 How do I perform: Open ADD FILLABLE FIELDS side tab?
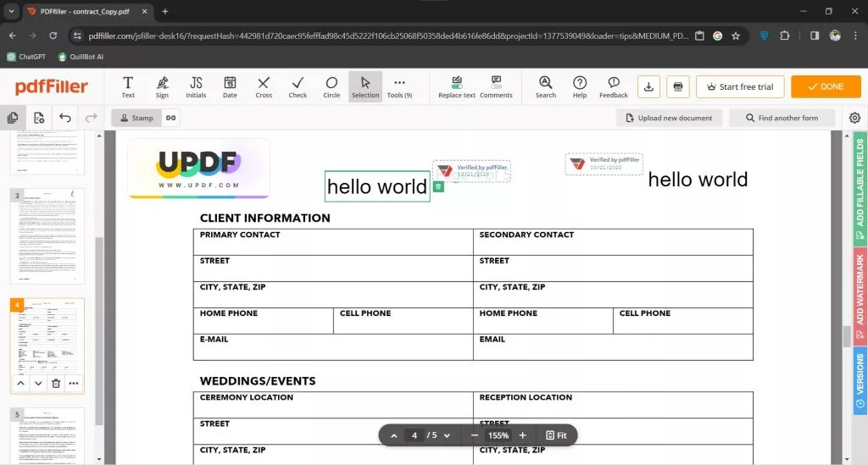point(860,189)
